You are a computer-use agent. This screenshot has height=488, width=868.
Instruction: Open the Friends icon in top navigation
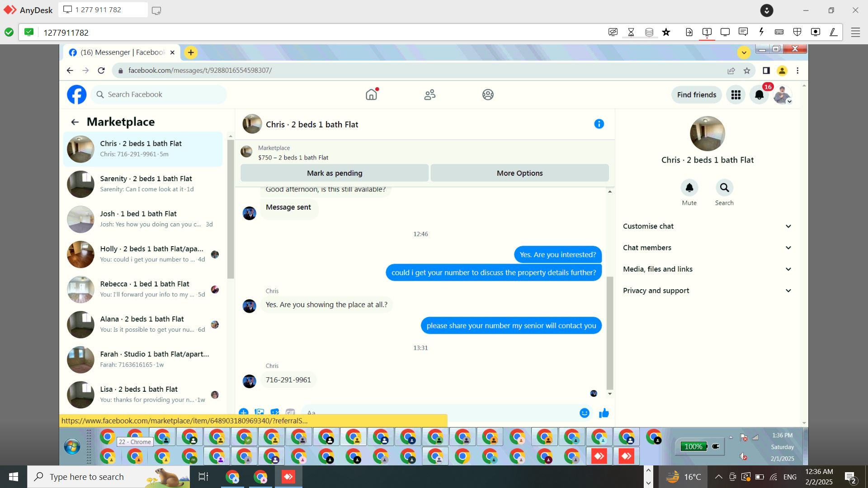coord(429,94)
